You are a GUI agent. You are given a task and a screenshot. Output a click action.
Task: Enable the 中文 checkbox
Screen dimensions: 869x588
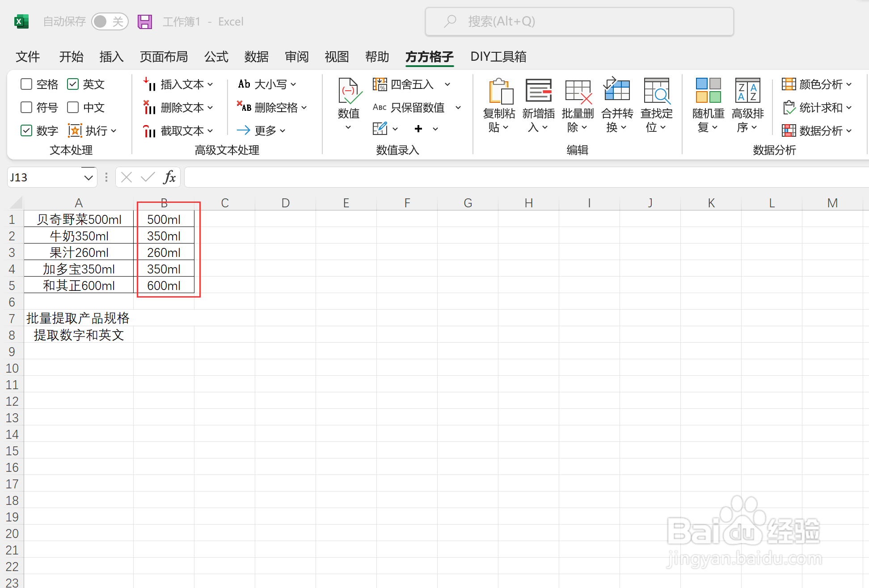click(x=73, y=107)
